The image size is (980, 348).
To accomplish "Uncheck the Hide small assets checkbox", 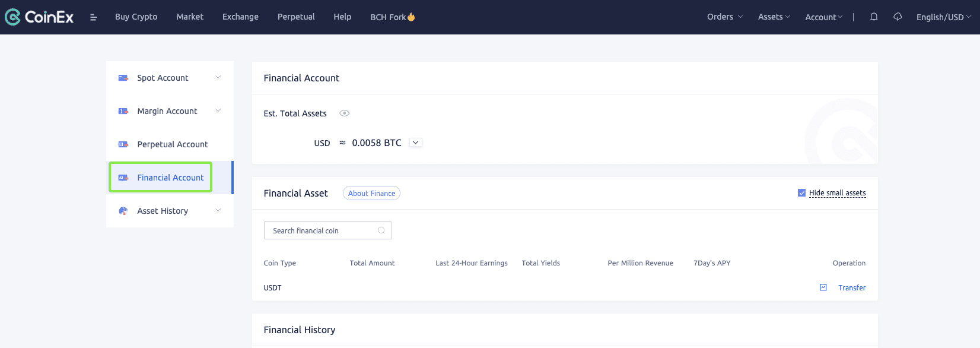I will click(801, 193).
